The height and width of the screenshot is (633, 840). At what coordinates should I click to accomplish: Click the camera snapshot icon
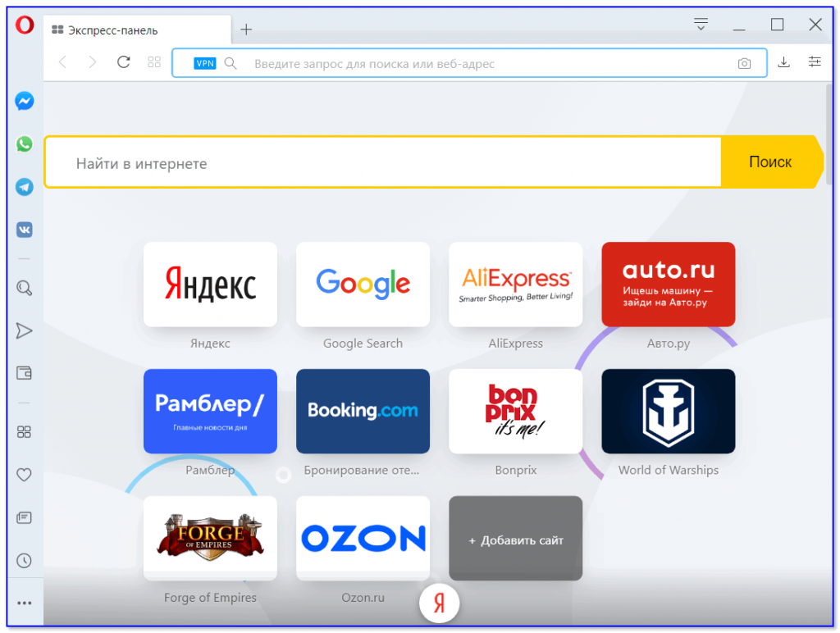(x=744, y=63)
